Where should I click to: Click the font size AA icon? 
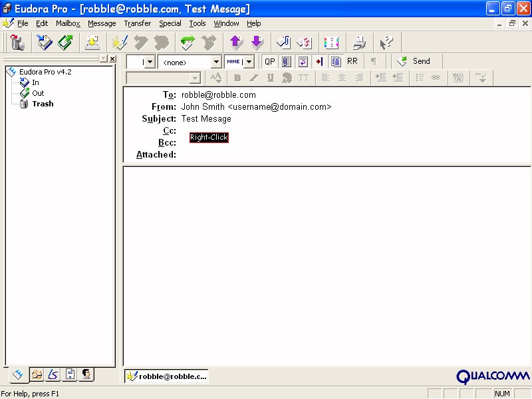point(216,78)
